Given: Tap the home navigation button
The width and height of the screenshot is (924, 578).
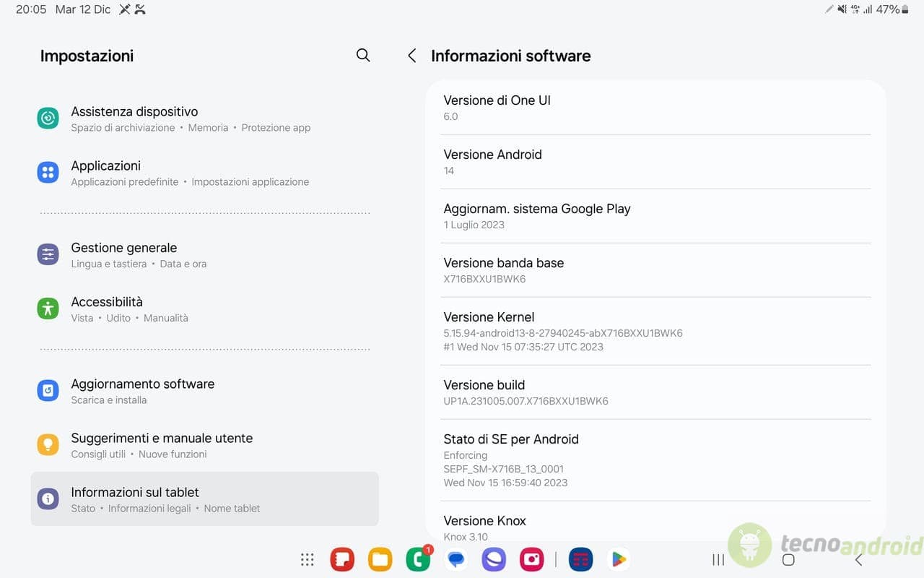Looking at the screenshot, I should (x=788, y=559).
